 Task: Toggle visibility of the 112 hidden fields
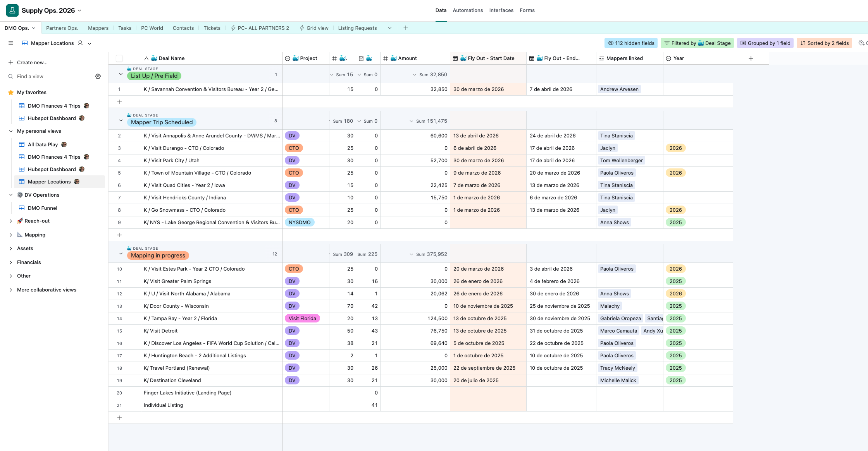pyautogui.click(x=631, y=43)
